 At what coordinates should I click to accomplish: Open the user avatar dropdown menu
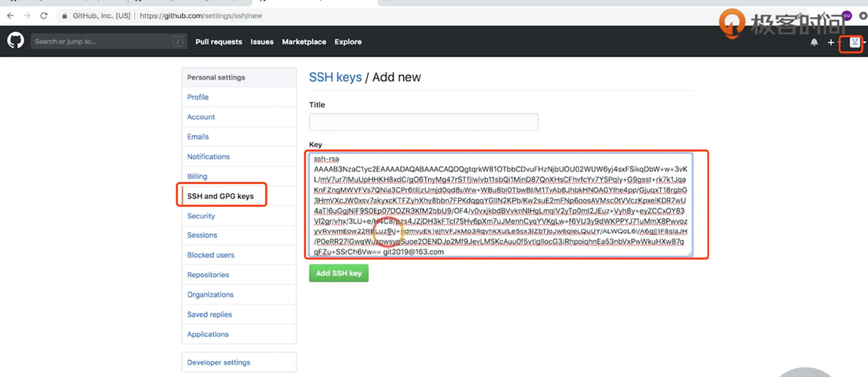click(854, 43)
